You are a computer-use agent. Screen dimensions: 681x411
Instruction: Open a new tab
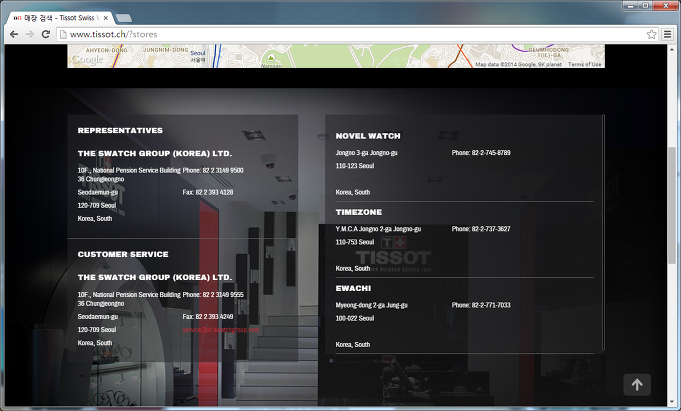(124, 18)
